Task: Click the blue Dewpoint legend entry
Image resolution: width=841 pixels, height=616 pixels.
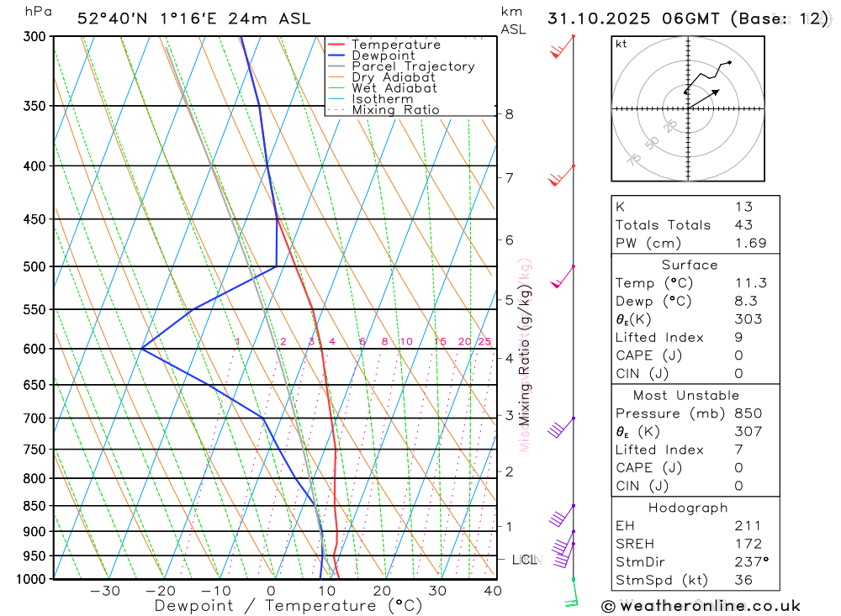Action: coord(371,55)
